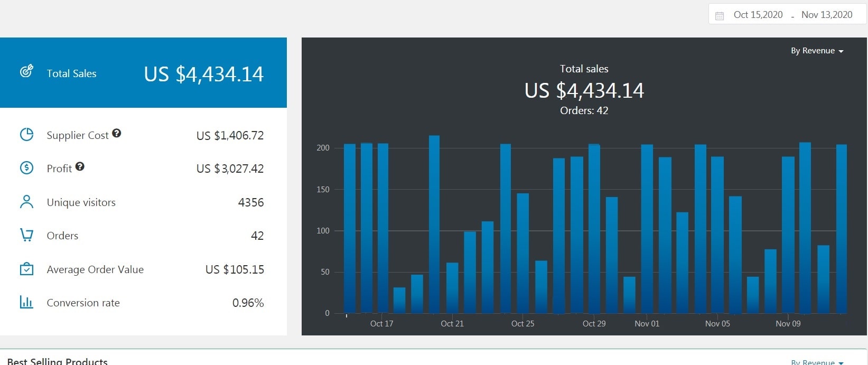Open the date range picker field
Screen dimensions: 868x365
coord(787,15)
